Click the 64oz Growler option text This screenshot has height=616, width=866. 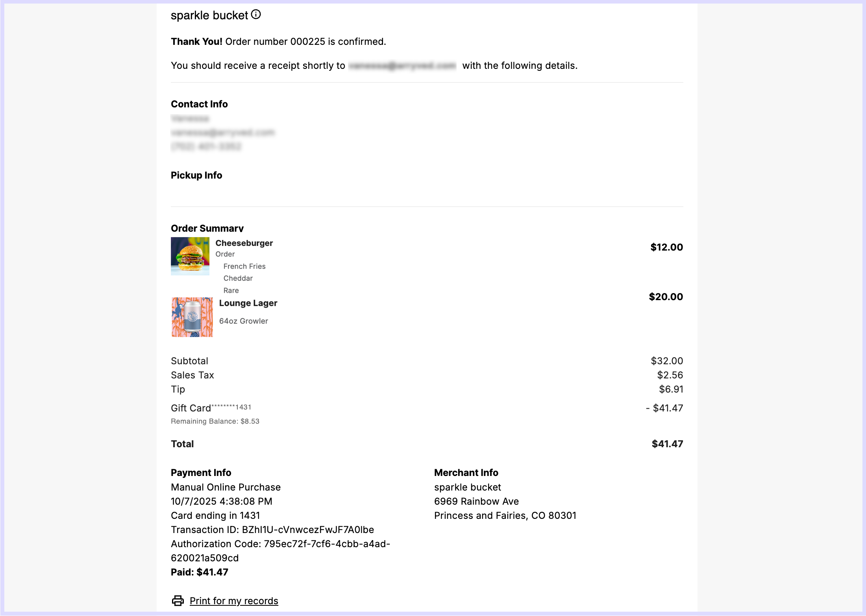point(244,321)
